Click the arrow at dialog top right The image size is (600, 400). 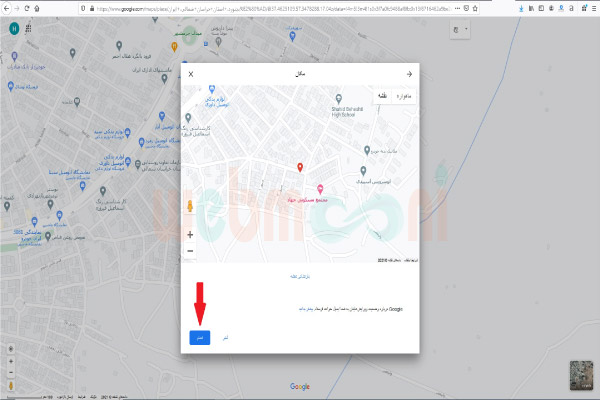pyautogui.click(x=409, y=74)
